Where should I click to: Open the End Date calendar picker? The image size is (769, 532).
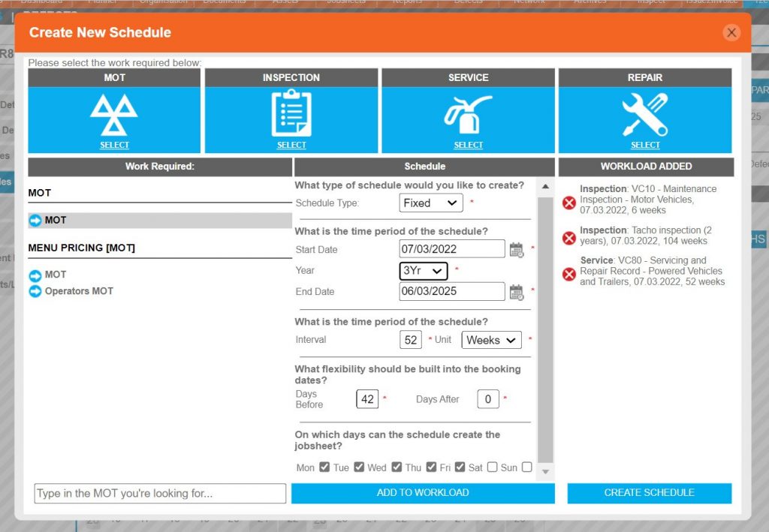click(517, 291)
